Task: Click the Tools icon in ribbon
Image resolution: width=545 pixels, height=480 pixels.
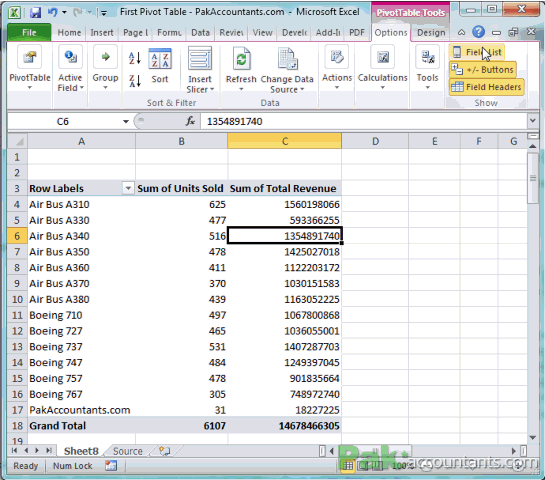Action: (x=428, y=57)
